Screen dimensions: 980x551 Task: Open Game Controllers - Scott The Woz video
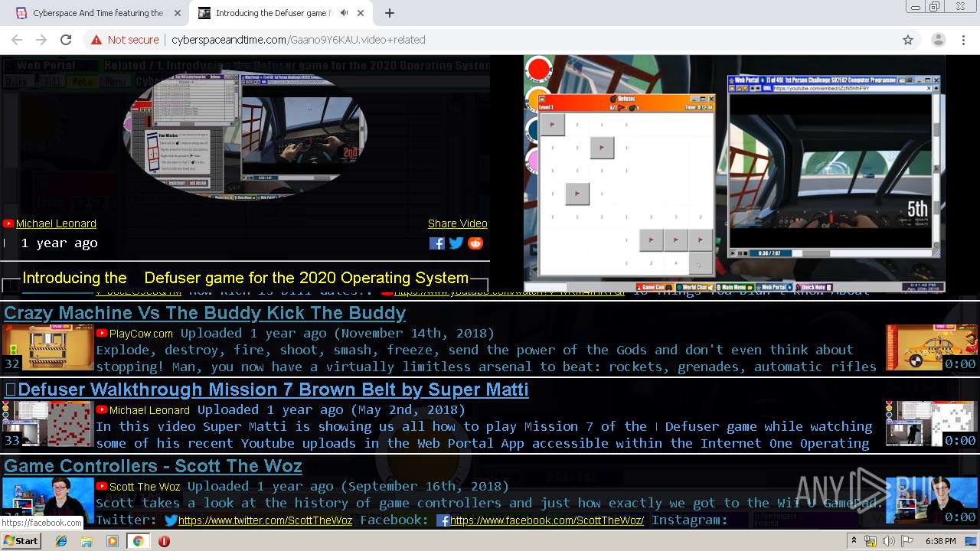tap(153, 466)
